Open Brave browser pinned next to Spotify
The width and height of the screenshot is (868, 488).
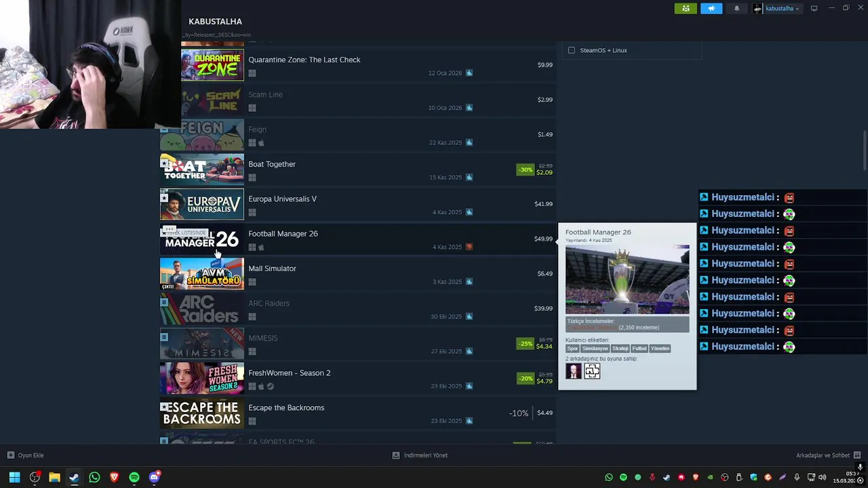pos(114,477)
